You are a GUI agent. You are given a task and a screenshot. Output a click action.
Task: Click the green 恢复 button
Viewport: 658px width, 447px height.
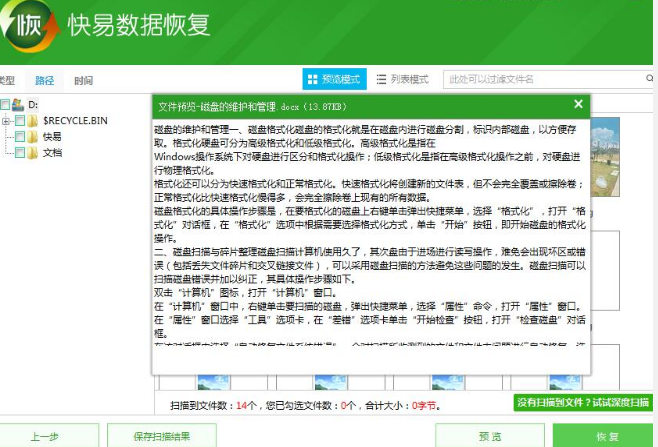coord(607,436)
